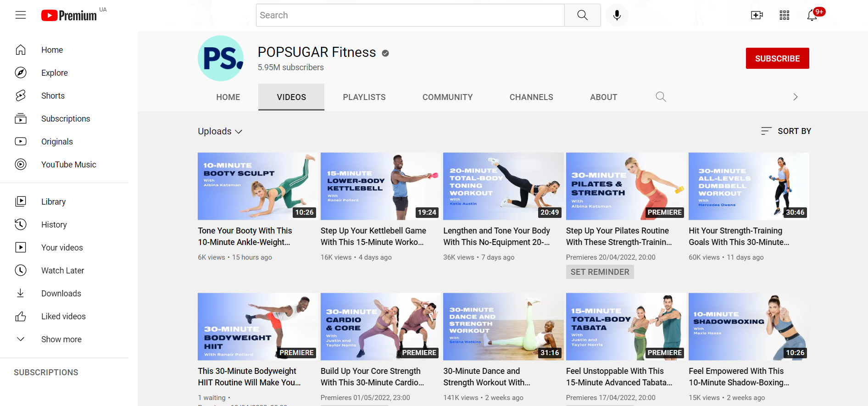The image size is (868, 406).
Task: Click the Shorts sidebar icon
Action: [x=21, y=95]
